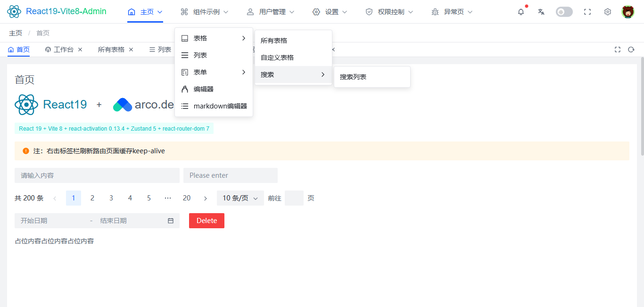Open the date picker calendar icon

[171, 221]
